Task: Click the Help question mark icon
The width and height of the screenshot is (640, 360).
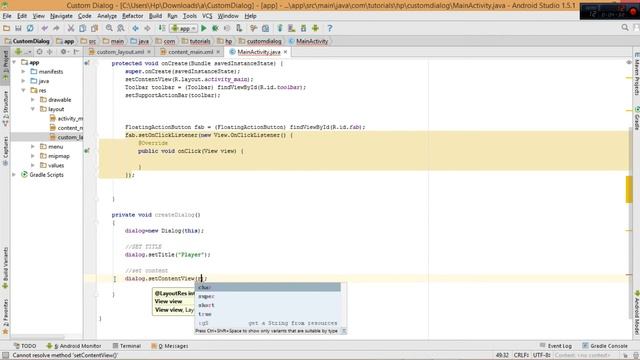Action: 329,28
